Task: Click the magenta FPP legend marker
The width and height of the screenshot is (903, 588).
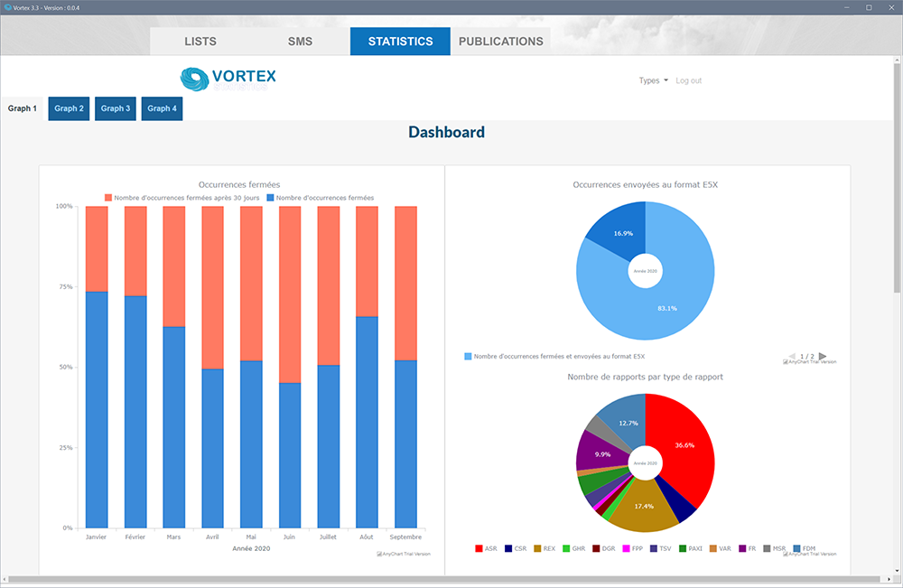Action: click(625, 548)
